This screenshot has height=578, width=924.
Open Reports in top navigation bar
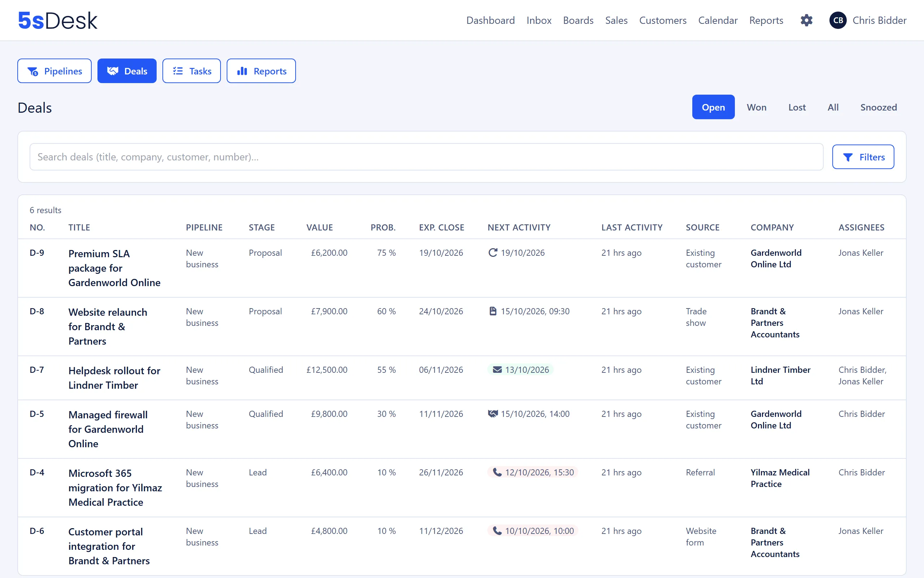click(x=766, y=20)
